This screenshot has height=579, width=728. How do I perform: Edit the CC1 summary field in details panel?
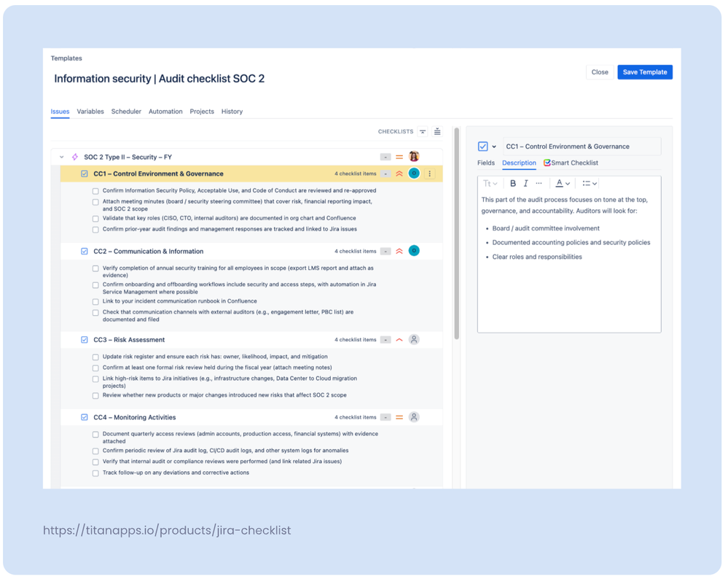tap(582, 147)
